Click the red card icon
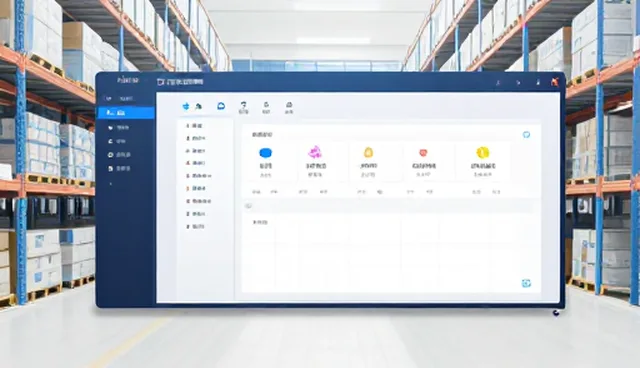Viewport: 640px width, 368px height. point(423,153)
